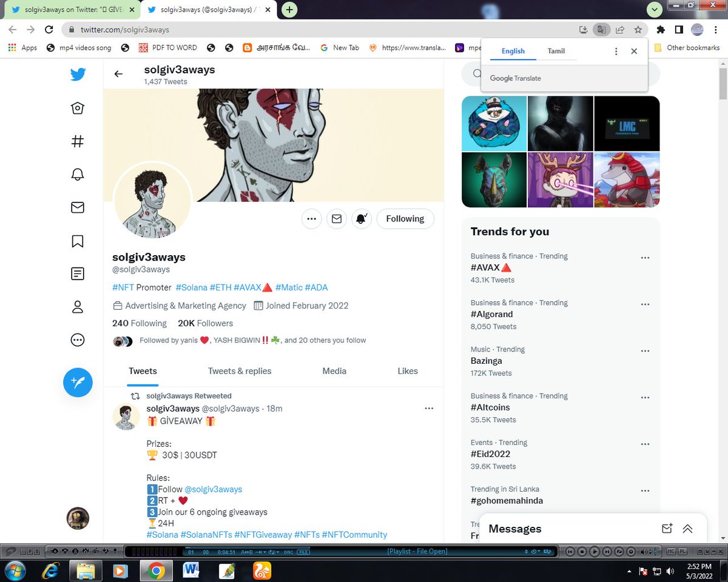Switch to Tweets & replies tab

click(x=240, y=371)
